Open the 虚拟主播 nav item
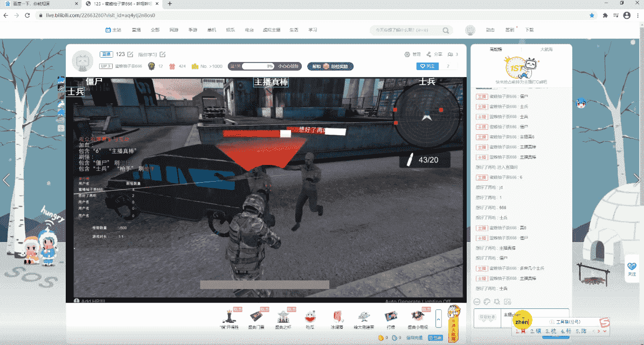The width and height of the screenshot is (644, 345). [272, 30]
